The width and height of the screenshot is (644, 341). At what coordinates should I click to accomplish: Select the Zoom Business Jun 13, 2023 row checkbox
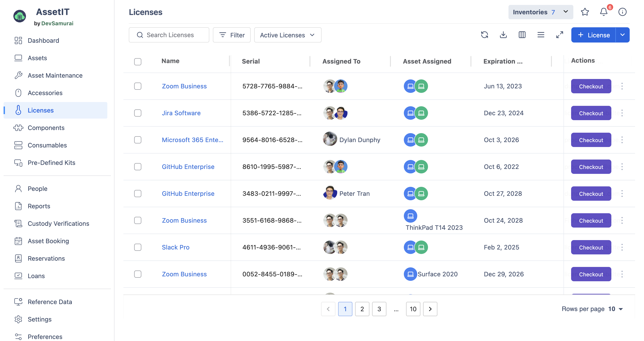point(138,86)
